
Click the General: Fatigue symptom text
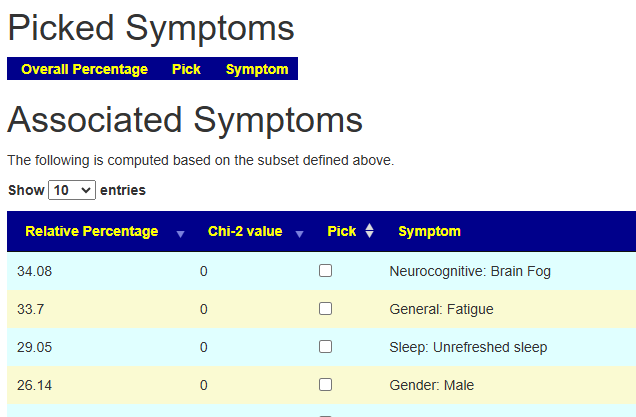coord(441,309)
